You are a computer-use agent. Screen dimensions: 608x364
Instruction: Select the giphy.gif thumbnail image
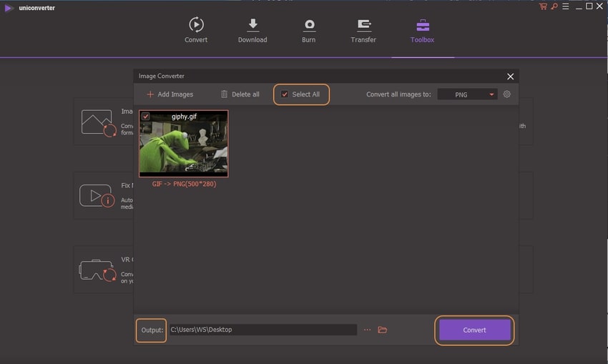pyautogui.click(x=184, y=147)
